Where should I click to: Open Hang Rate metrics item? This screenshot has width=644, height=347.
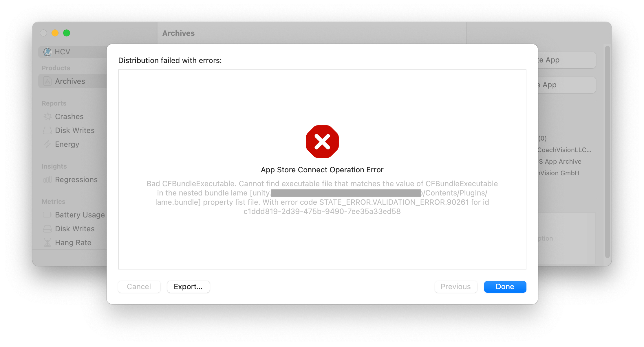click(73, 243)
